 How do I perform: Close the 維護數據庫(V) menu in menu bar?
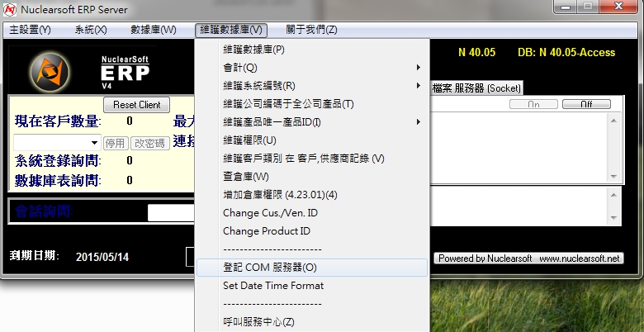(231, 30)
